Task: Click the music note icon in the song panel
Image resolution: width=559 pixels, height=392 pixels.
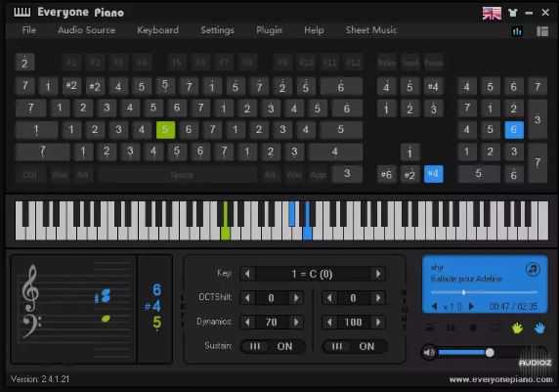Action: click(533, 269)
